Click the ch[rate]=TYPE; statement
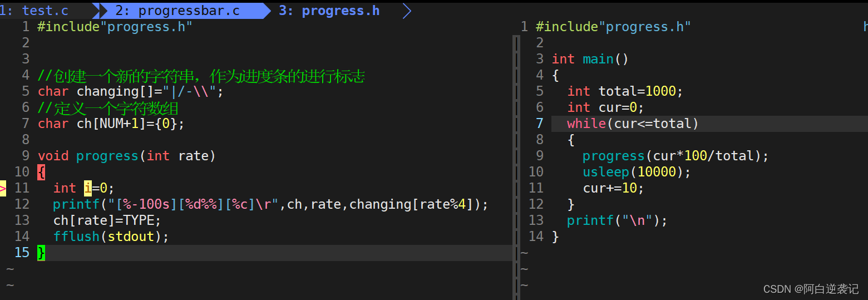The width and height of the screenshot is (868, 300). pyautogui.click(x=107, y=220)
